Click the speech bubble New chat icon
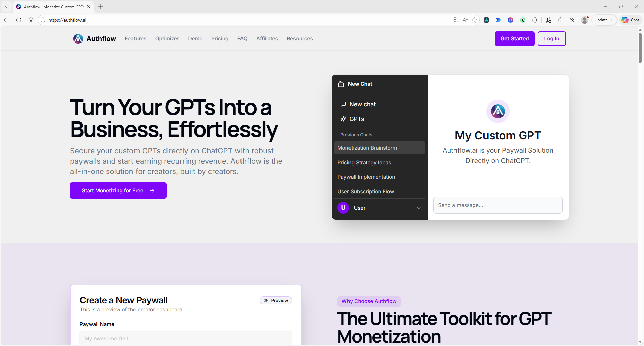This screenshot has width=644, height=346. click(x=343, y=104)
